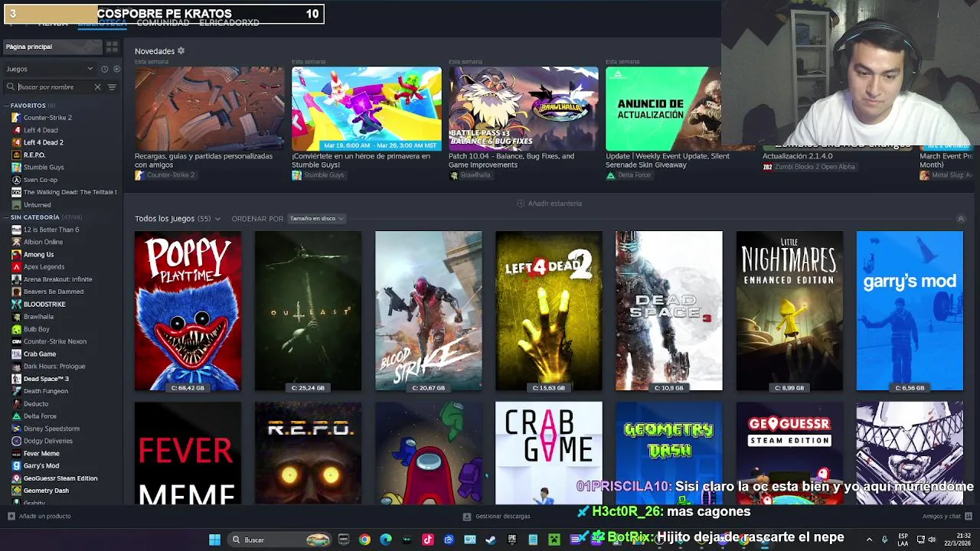Select Stumble Guys in the favorites list
The height and width of the screenshot is (551, 980).
point(44,167)
